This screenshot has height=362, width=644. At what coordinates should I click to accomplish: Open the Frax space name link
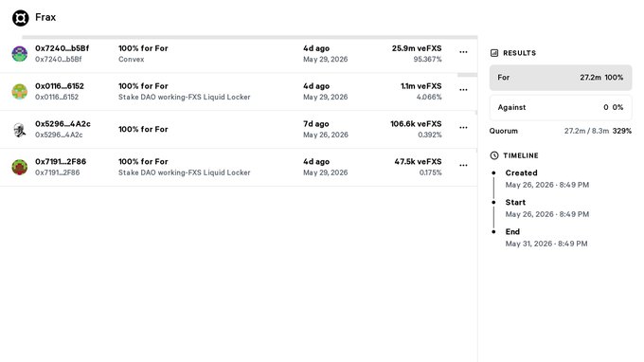[x=45, y=17]
